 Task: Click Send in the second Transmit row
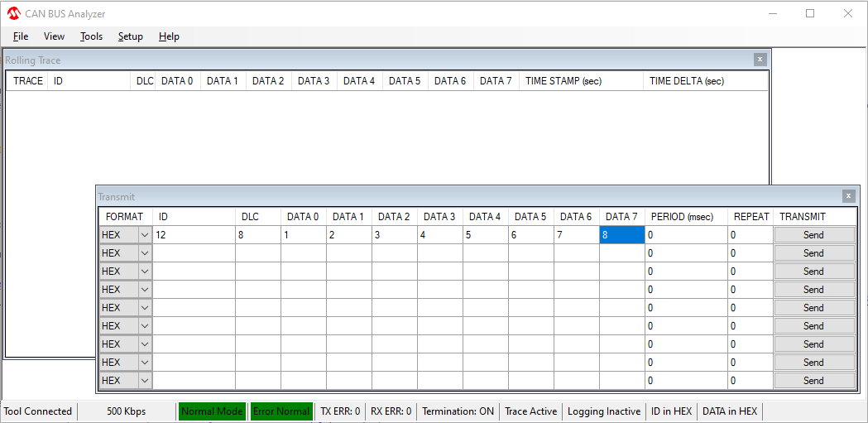tap(813, 253)
